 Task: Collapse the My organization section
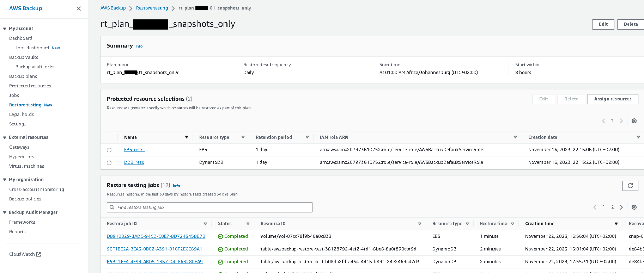tap(5, 180)
